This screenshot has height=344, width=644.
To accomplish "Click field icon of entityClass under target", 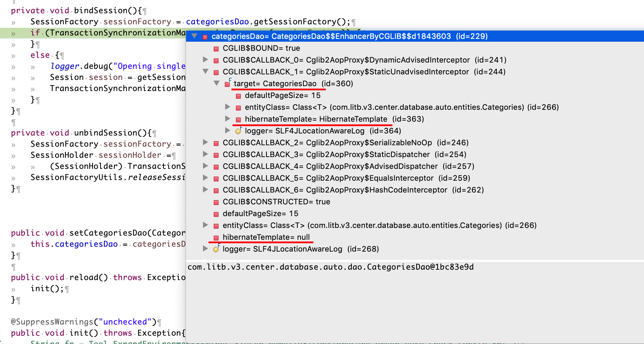I will pyautogui.click(x=238, y=108).
